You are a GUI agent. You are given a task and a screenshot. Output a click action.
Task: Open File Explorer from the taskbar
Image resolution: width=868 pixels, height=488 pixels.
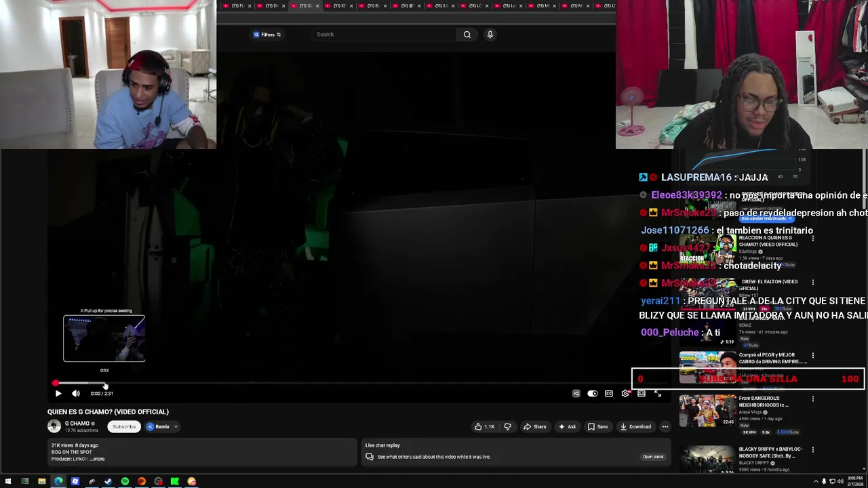point(42,481)
